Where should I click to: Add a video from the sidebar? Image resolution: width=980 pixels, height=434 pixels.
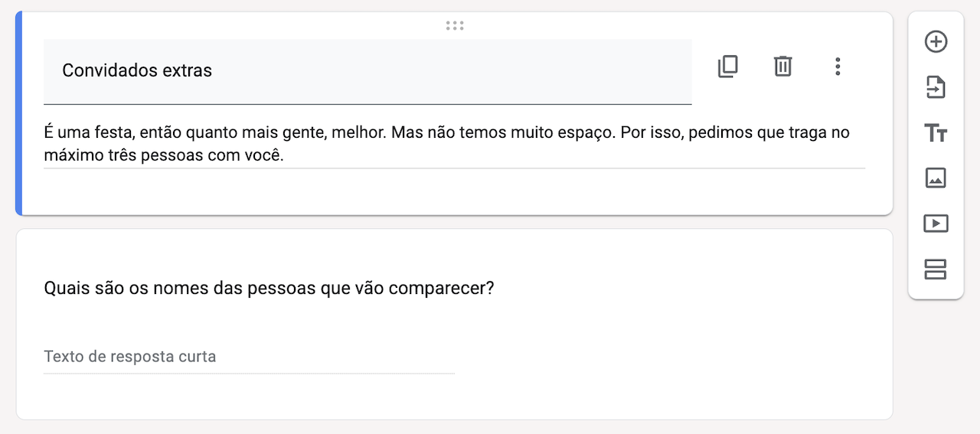[936, 224]
